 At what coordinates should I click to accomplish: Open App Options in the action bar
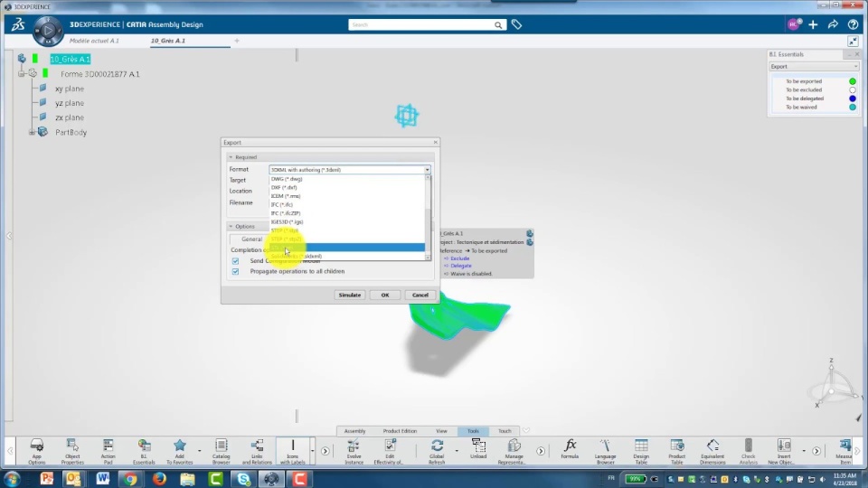tap(36, 451)
